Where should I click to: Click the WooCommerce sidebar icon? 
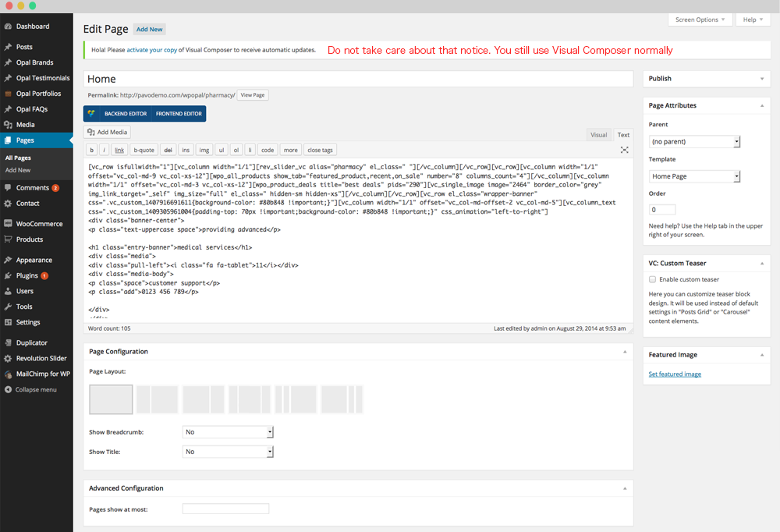click(8, 224)
